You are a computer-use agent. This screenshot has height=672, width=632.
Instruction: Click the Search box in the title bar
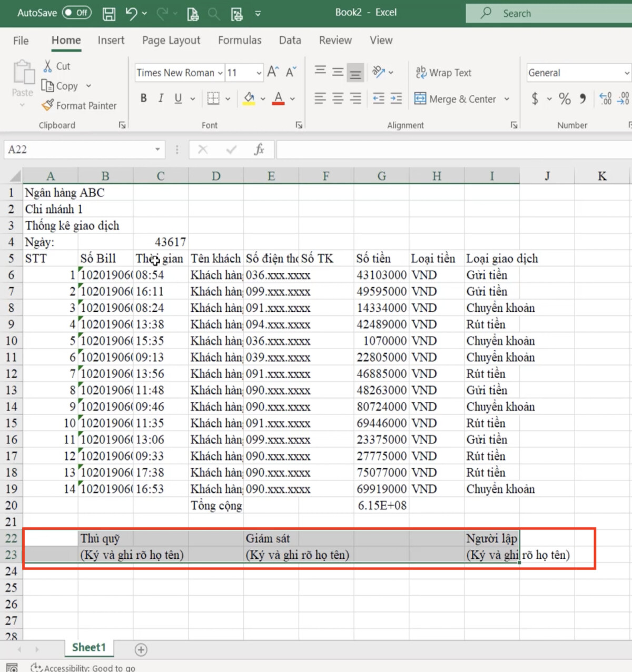[549, 13]
